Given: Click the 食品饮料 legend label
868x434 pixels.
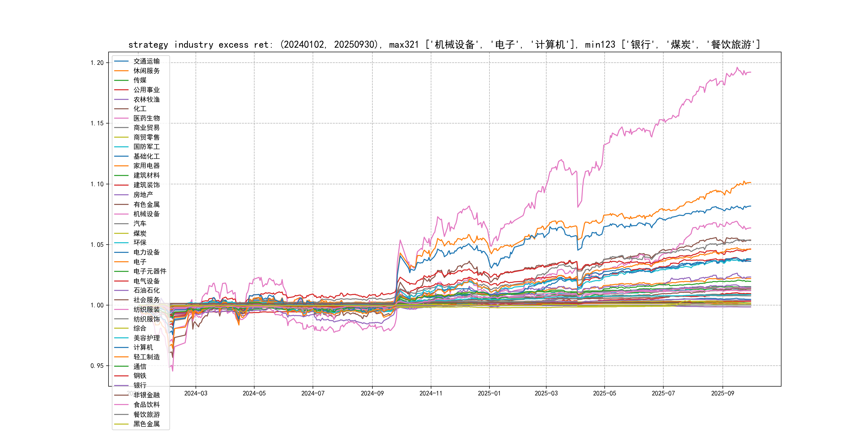Looking at the screenshot, I should pyautogui.click(x=146, y=405).
